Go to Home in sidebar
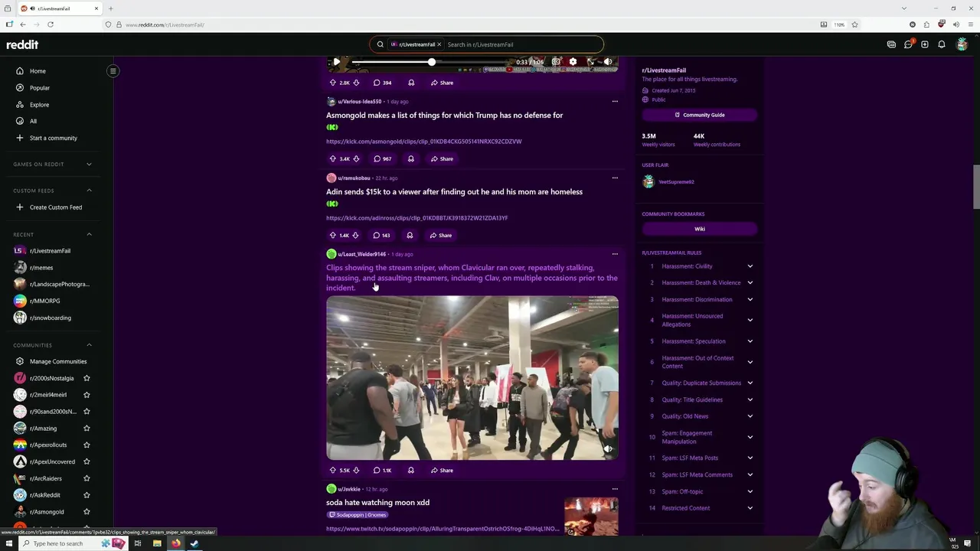This screenshot has width=980, height=551. (x=38, y=71)
